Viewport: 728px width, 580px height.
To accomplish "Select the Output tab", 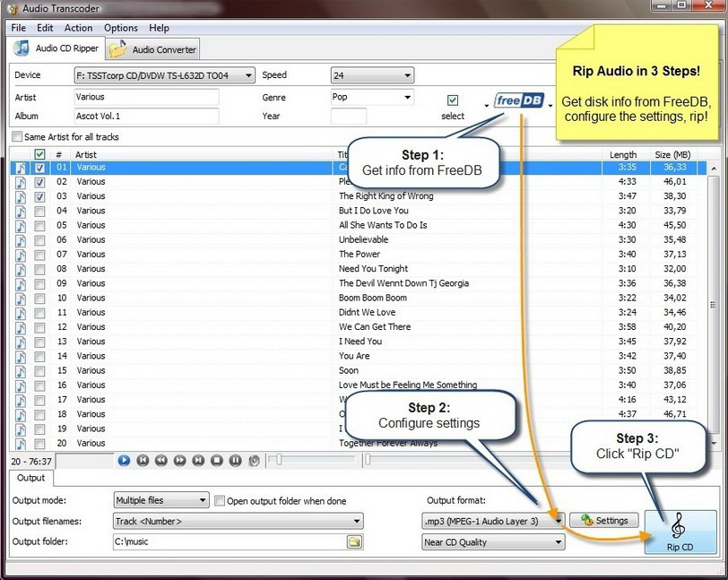I will pyautogui.click(x=31, y=478).
